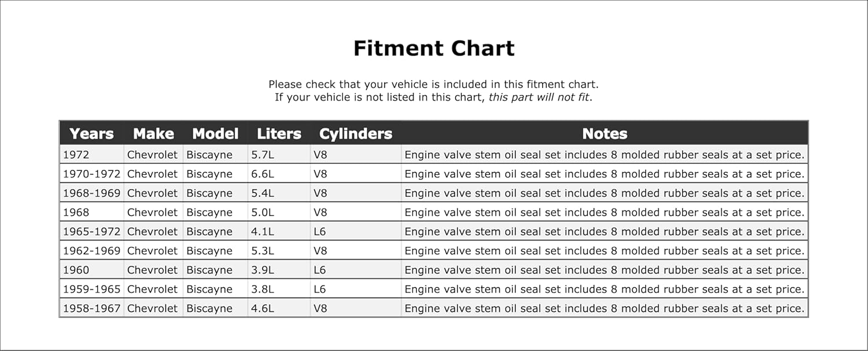Screen dimensions: 868x351
Task: Click the 4.6L liters cell
Action: click(263, 308)
